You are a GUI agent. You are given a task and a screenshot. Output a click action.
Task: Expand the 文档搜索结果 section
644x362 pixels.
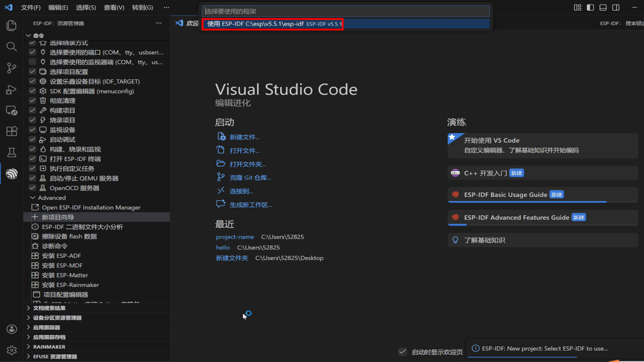(x=29, y=308)
